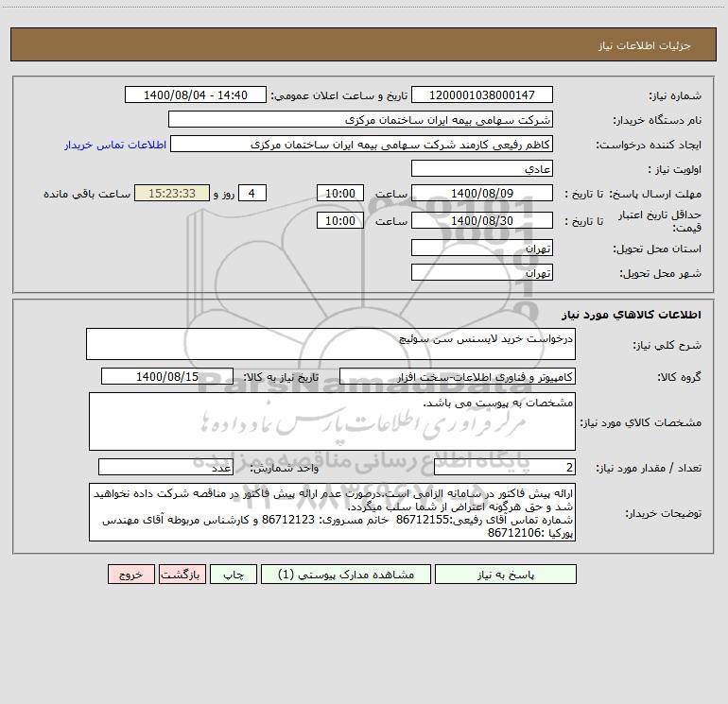Click the quantity field showing 2
728x704 pixels.
pos(505,467)
